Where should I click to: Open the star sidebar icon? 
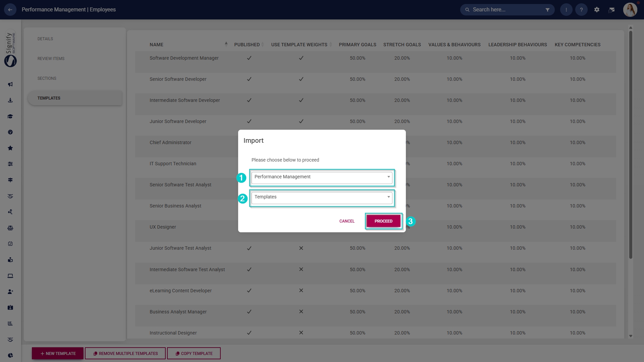click(x=10, y=148)
